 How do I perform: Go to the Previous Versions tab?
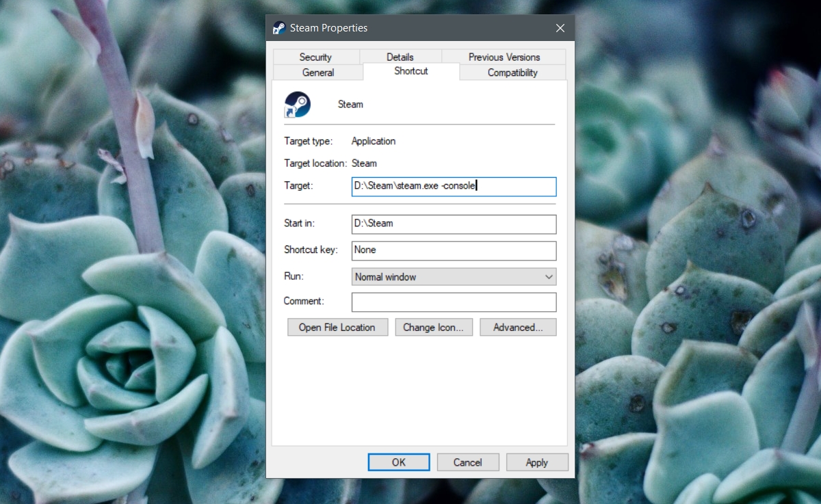[x=504, y=57]
